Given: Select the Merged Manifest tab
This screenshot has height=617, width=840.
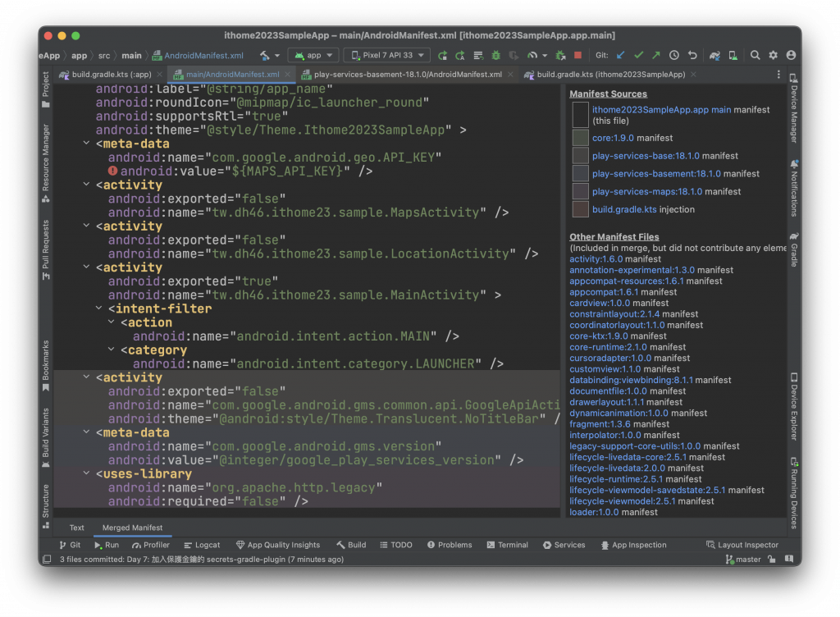Looking at the screenshot, I should (132, 528).
